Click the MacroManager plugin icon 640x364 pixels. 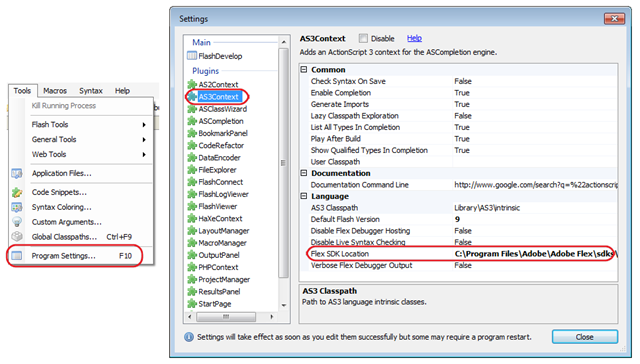pyautogui.click(x=192, y=243)
